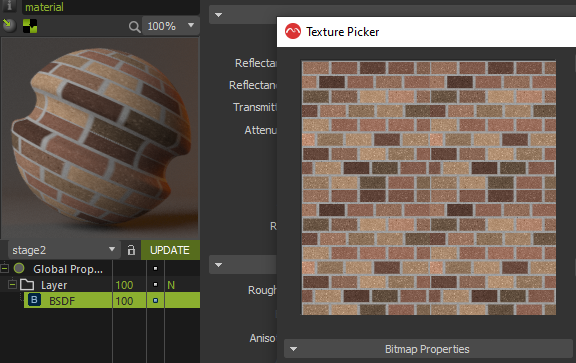Screen dimensions: 576x363
Task: Toggle the small square in Layer row
Action: (x=155, y=284)
